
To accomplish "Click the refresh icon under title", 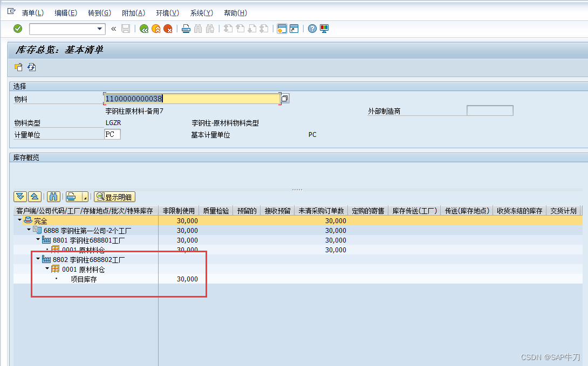I will point(31,67).
